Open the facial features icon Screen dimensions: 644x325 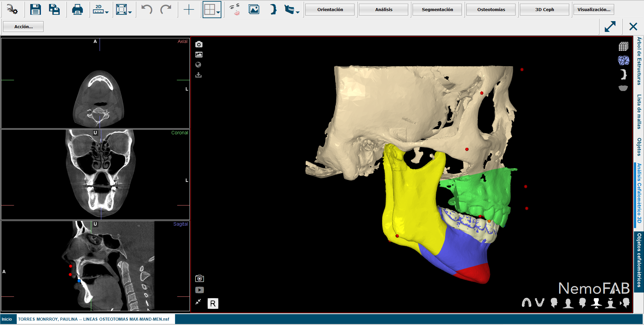(235, 9)
